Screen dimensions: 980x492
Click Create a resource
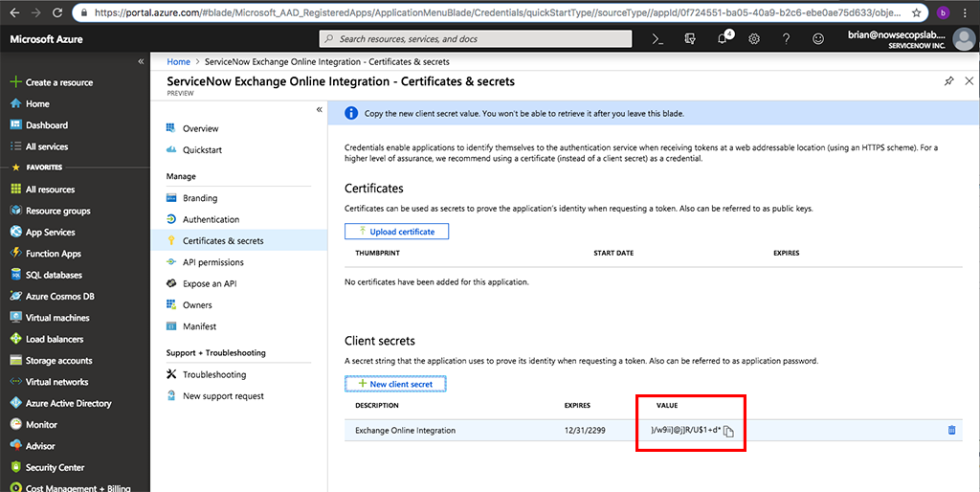click(52, 82)
